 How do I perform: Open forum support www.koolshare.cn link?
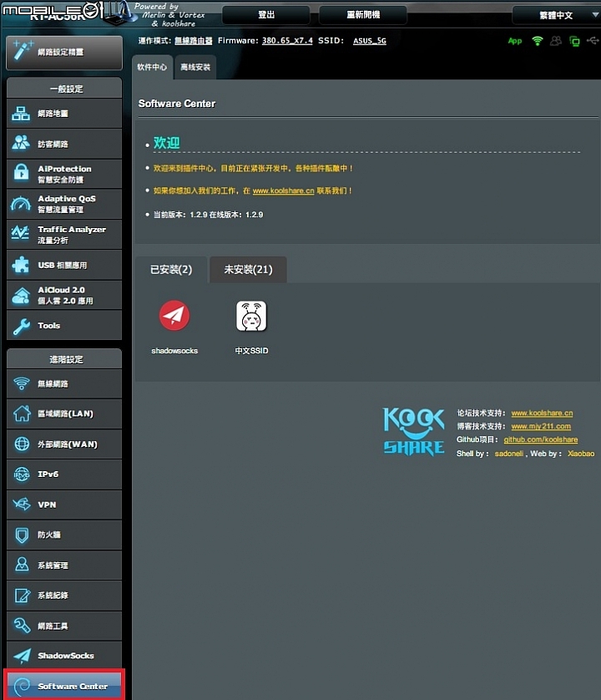pos(542,413)
